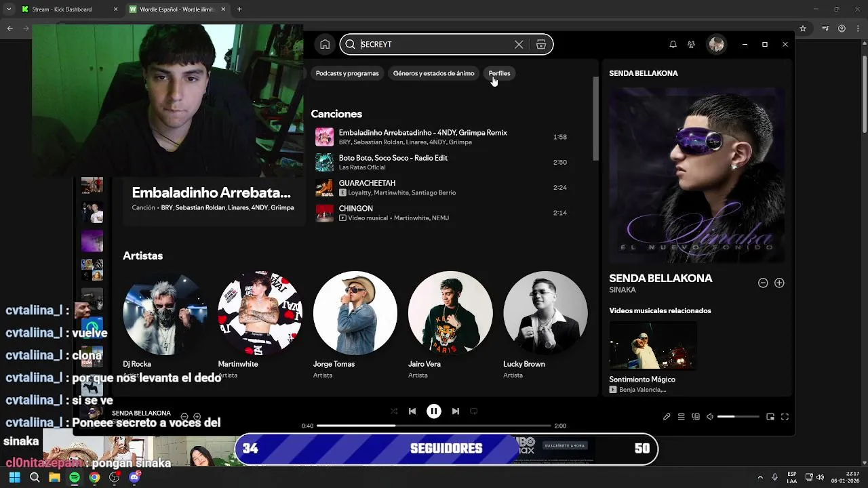Open the Benja Valencia artist link
The width and height of the screenshot is (868, 488).
(x=643, y=390)
